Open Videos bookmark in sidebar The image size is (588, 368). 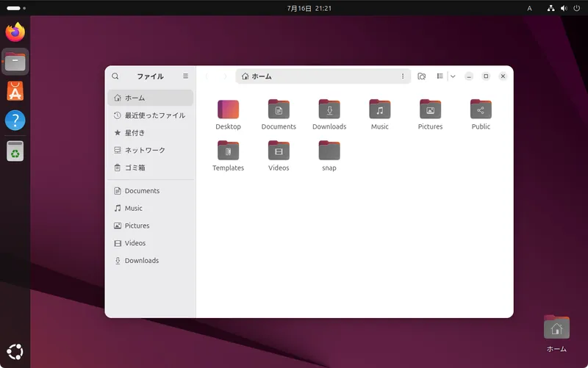(x=151, y=243)
